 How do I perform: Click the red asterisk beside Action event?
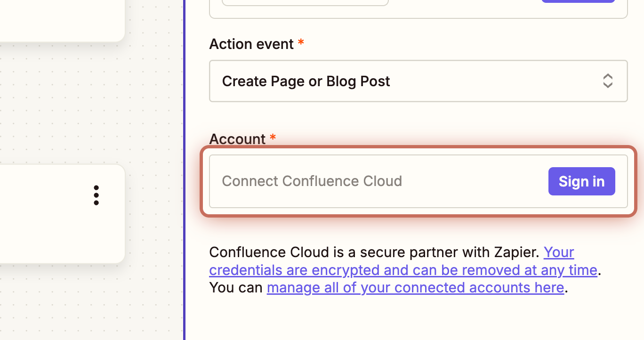click(x=301, y=42)
